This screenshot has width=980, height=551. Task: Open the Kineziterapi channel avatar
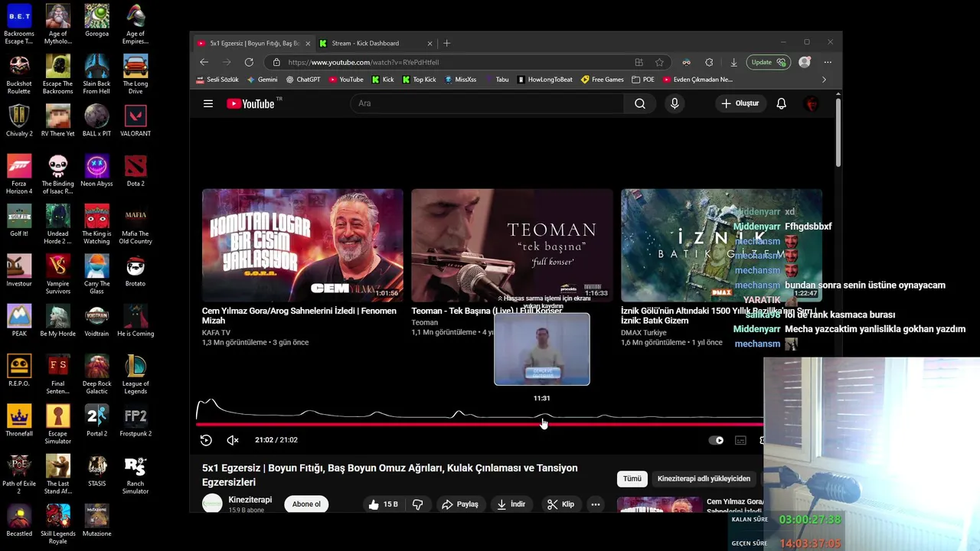212,504
